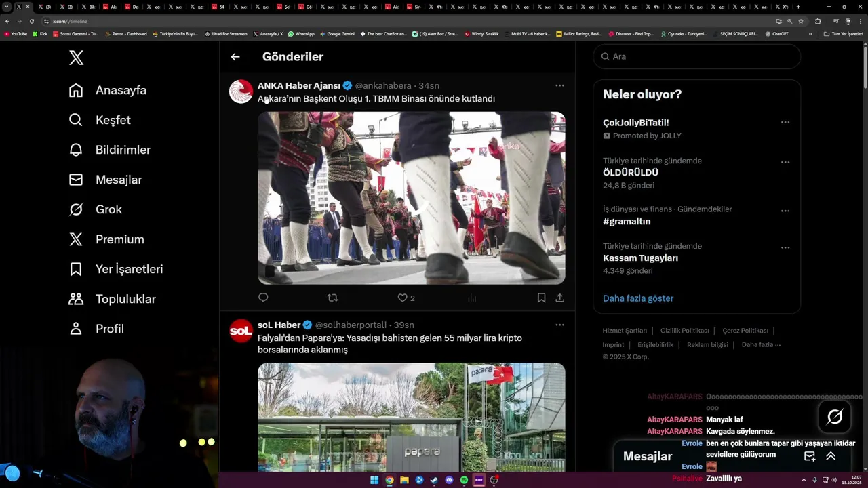868x488 pixels.
Task: Open Reklam bilgisi footer link
Action: (x=707, y=345)
